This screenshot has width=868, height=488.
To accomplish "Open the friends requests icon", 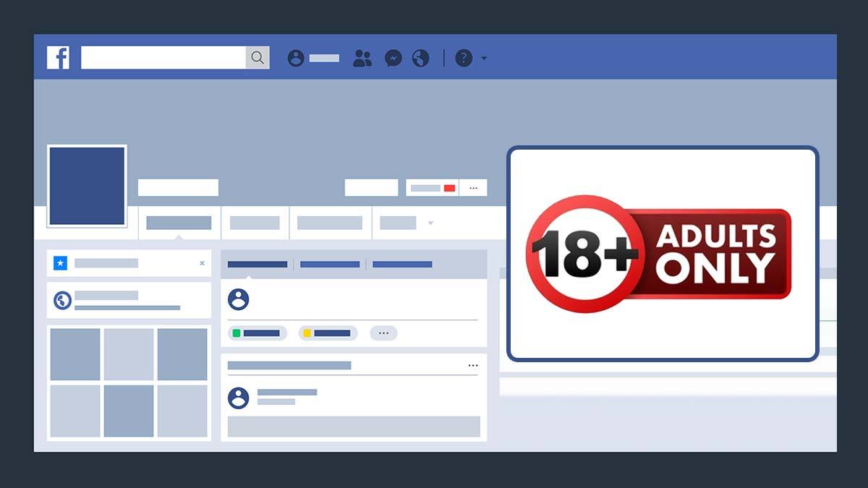I will pos(362,58).
